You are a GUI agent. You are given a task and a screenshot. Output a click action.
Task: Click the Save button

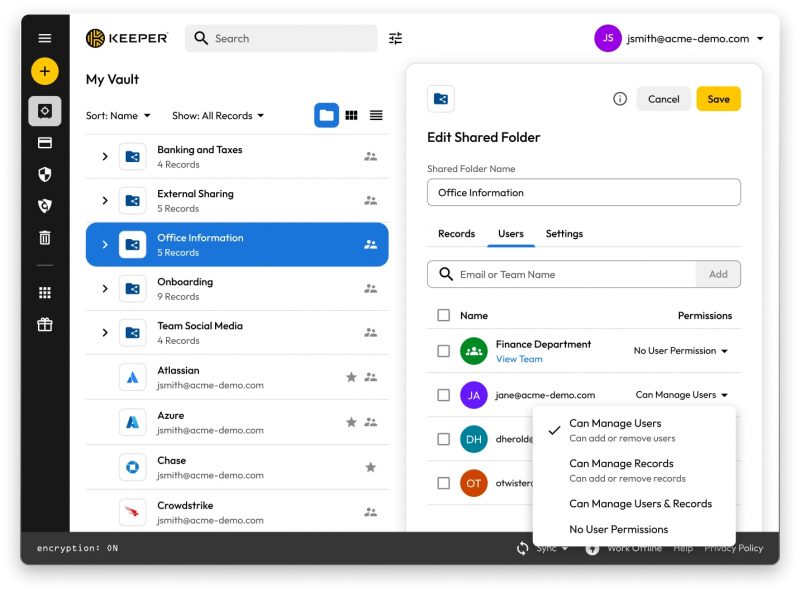[x=718, y=99]
